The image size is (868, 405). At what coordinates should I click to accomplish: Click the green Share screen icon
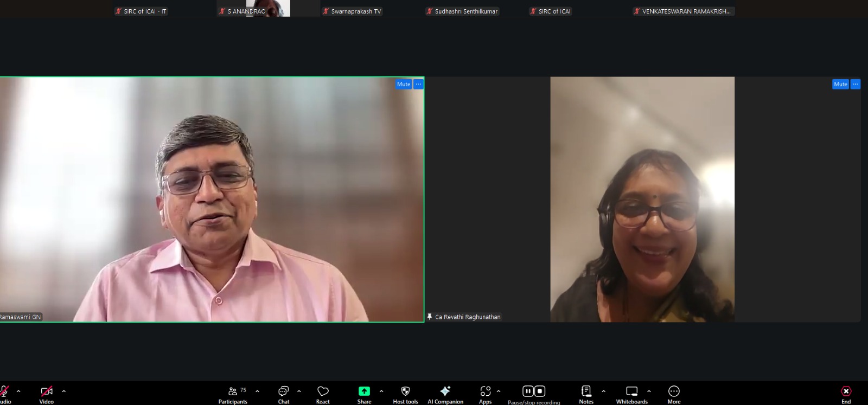[x=364, y=391]
